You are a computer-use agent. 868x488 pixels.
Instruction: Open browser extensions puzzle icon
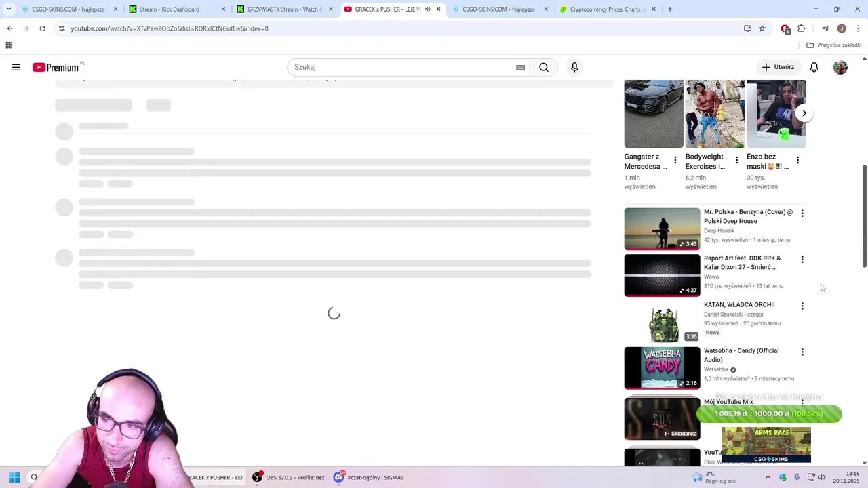point(802,28)
